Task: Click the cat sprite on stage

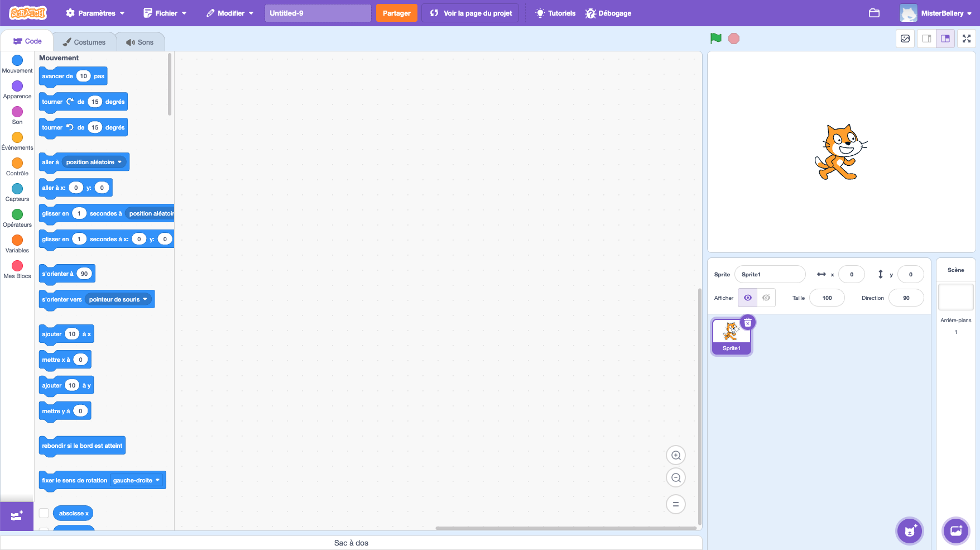Action: [841, 152]
